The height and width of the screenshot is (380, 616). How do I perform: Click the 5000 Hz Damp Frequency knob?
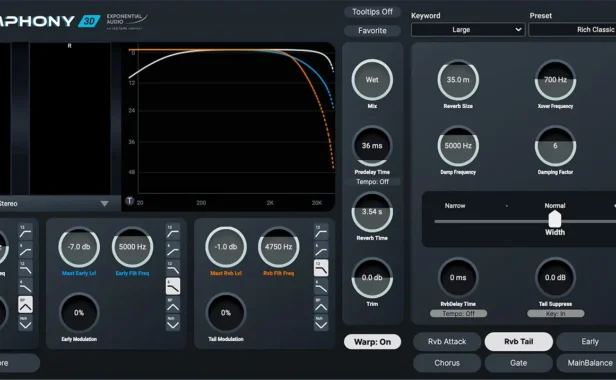pyautogui.click(x=458, y=146)
